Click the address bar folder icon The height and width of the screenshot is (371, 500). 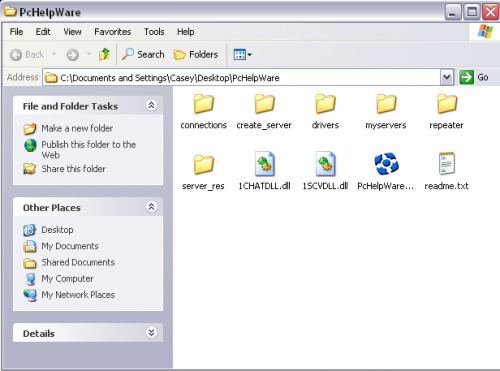51,78
